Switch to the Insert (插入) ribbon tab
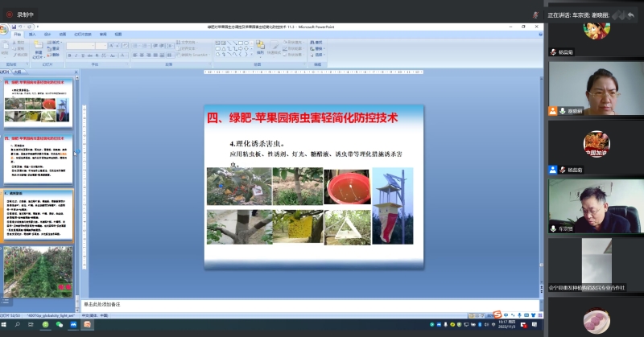644x337 pixels. tap(33, 35)
